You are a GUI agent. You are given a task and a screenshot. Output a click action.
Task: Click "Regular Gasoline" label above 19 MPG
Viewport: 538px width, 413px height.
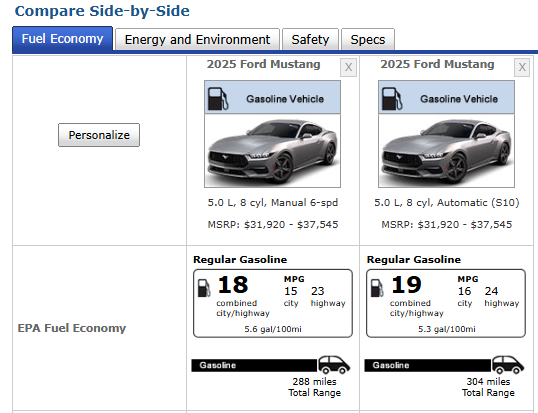(414, 260)
